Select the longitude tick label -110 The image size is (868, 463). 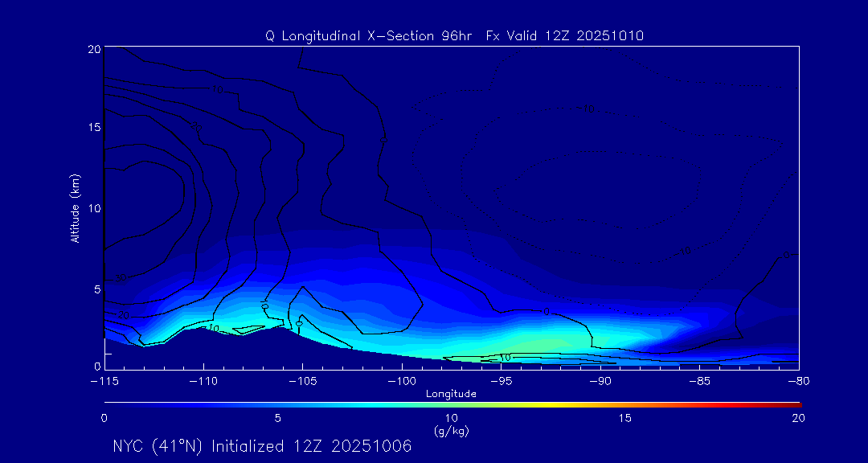click(203, 382)
